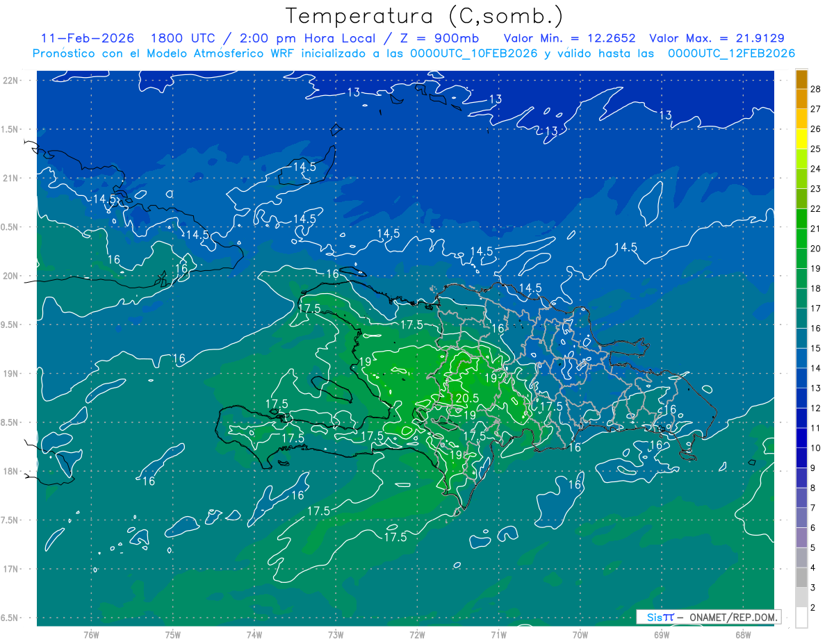The width and height of the screenshot is (834, 644).
Task: Click the 20.5 contour label on the map
Action: coord(468,399)
